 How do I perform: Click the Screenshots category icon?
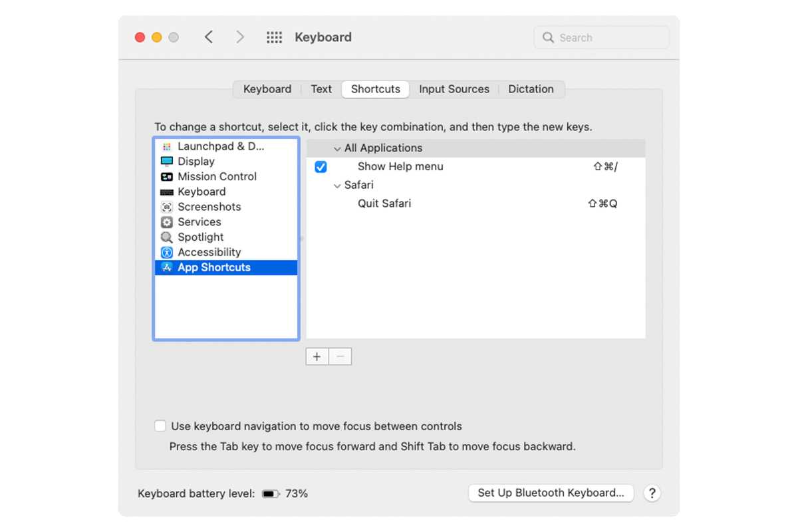tap(167, 207)
